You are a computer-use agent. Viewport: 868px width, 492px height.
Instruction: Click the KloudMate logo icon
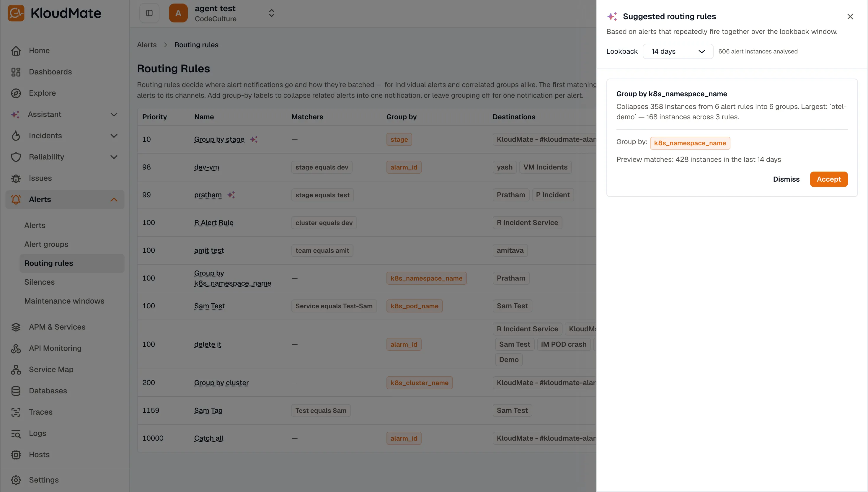16,13
